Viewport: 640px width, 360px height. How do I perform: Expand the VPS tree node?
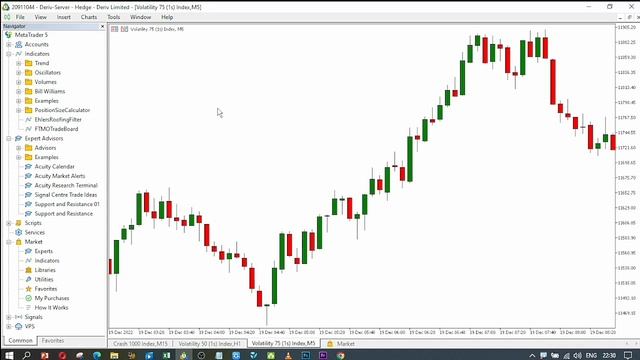9,326
